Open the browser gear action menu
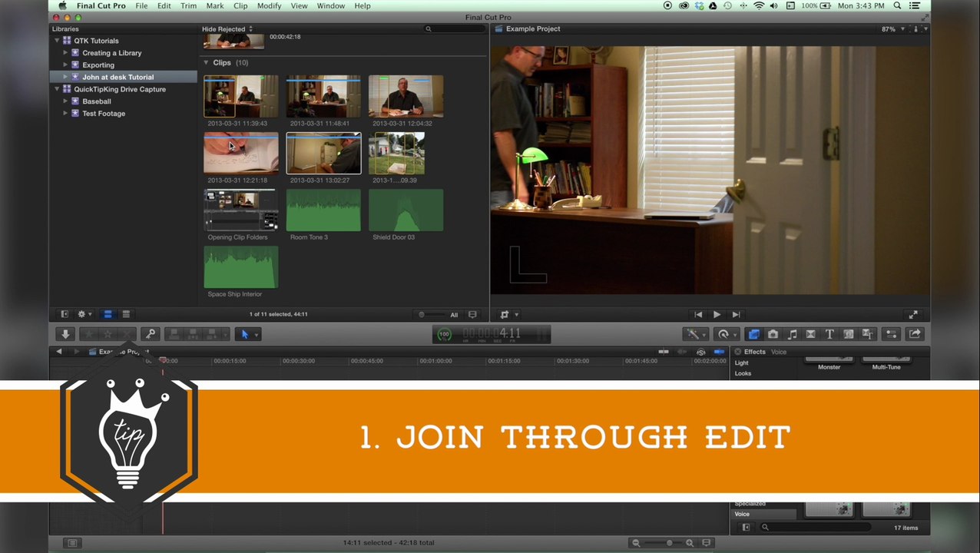This screenshot has height=553, width=980. coord(84,314)
